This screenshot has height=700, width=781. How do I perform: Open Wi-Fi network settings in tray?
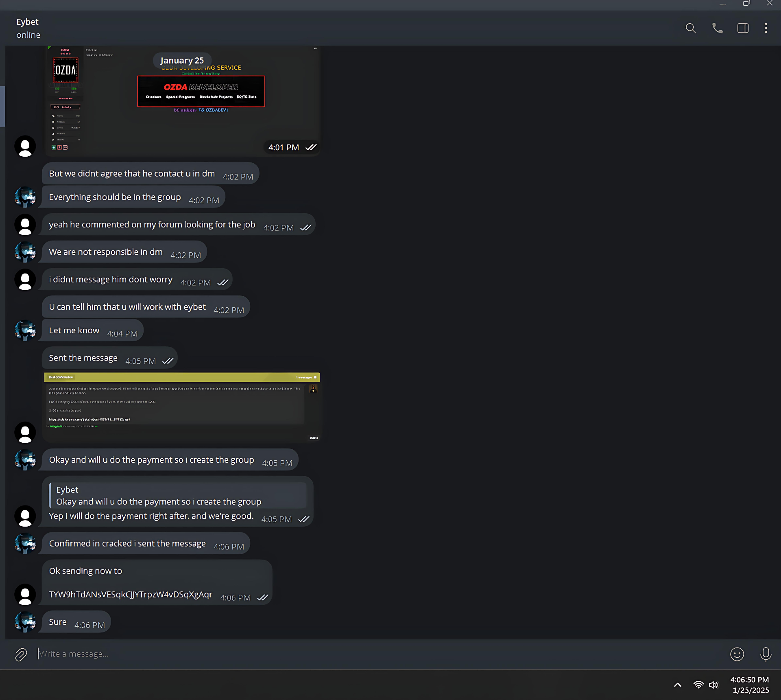(x=698, y=685)
